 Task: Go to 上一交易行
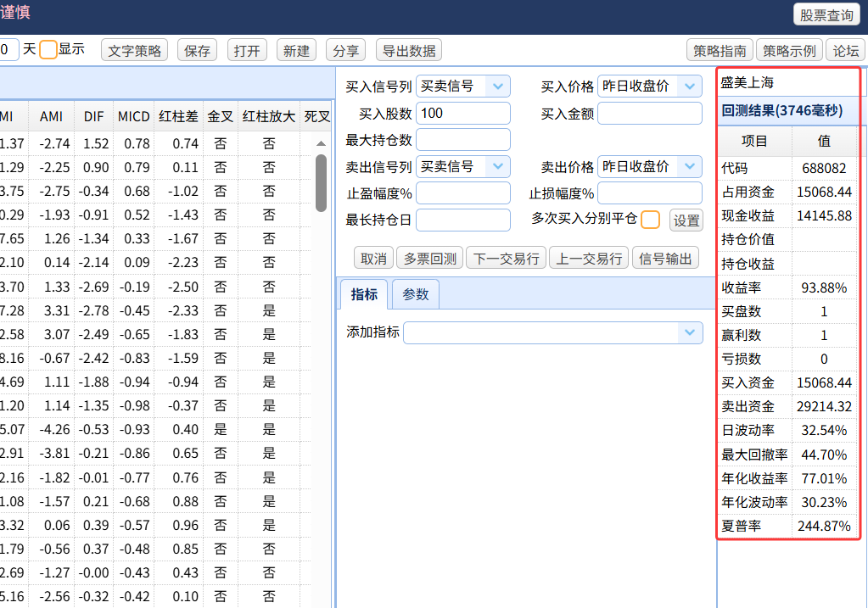coord(589,259)
